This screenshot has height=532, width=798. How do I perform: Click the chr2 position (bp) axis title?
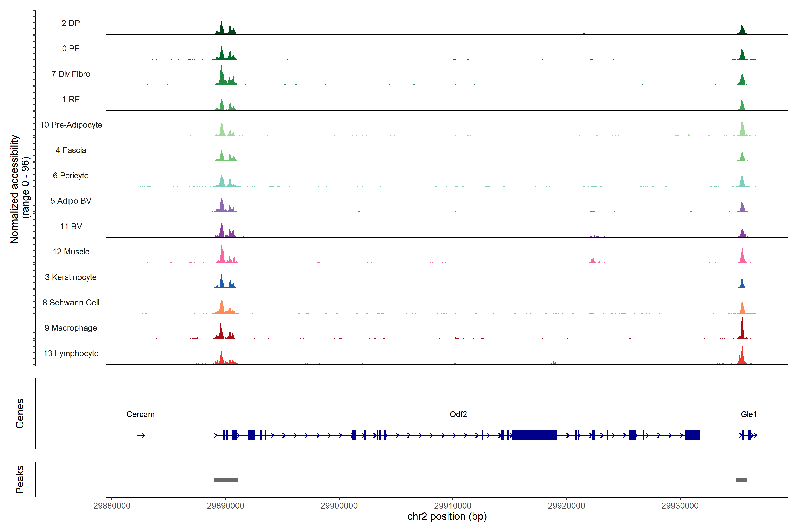coord(447,516)
